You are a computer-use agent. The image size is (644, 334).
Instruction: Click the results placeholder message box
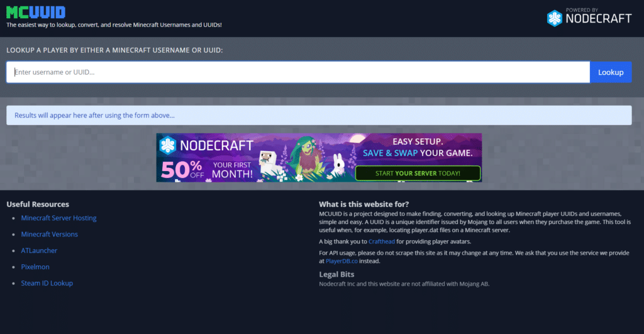coord(319,116)
